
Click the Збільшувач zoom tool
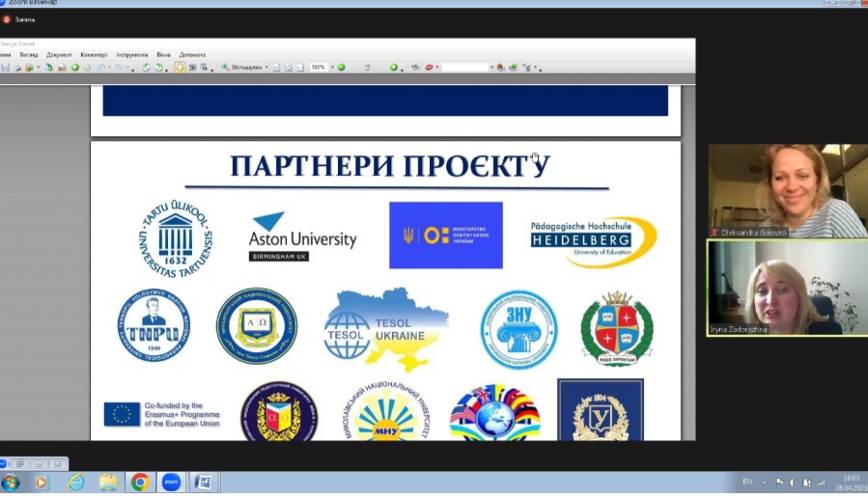click(x=241, y=68)
